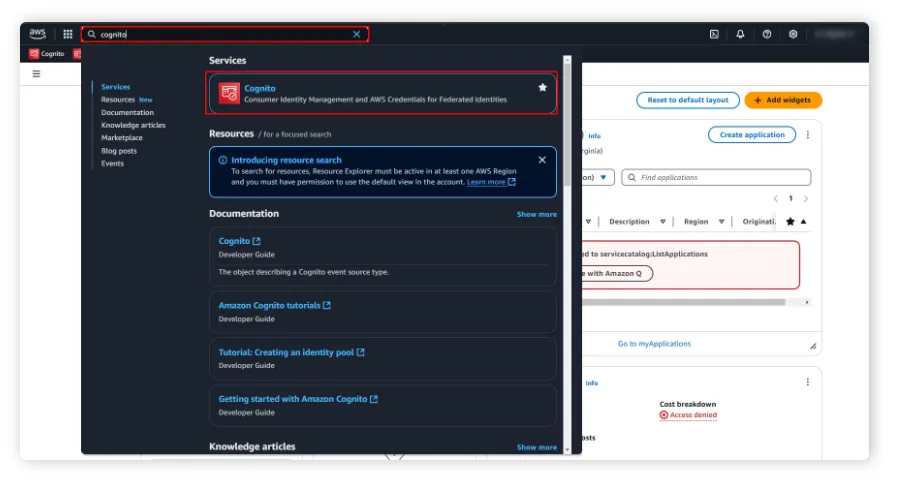Click page number 1 in applications pagination
This screenshot has height=480, width=902.
(790, 199)
